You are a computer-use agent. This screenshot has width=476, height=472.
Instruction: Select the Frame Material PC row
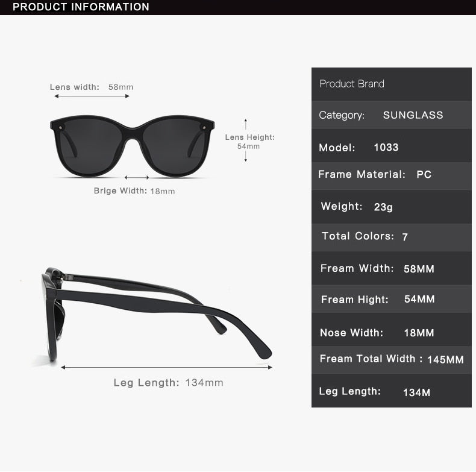click(391, 176)
